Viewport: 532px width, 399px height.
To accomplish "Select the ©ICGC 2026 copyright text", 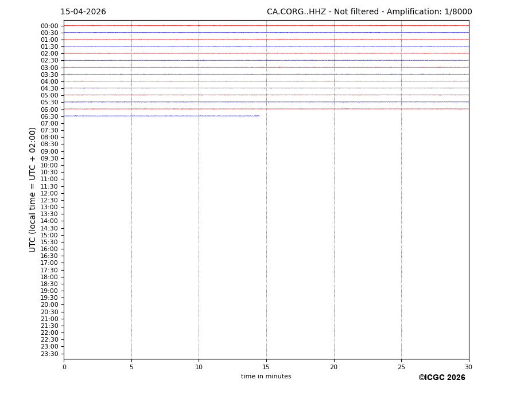I will click(441, 378).
